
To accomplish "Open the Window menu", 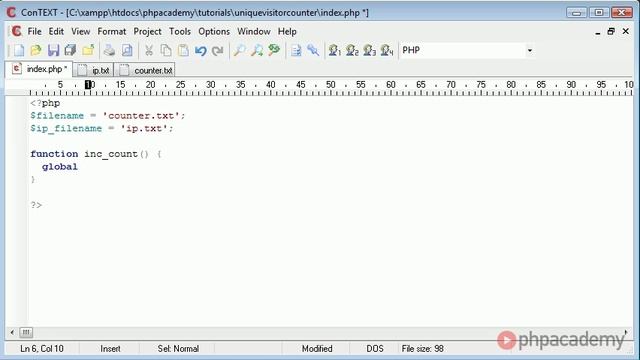I will [253, 31].
